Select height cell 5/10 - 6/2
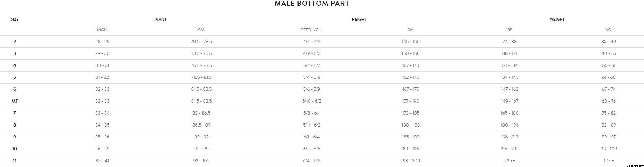Image resolution: width=644 pixels, height=167 pixels. (312, 101)
